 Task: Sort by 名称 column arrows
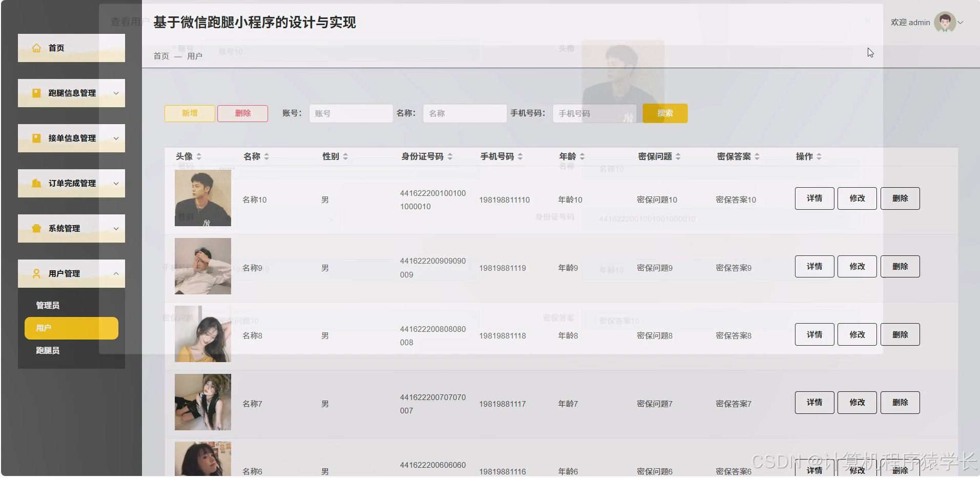[x=267, y=156]
